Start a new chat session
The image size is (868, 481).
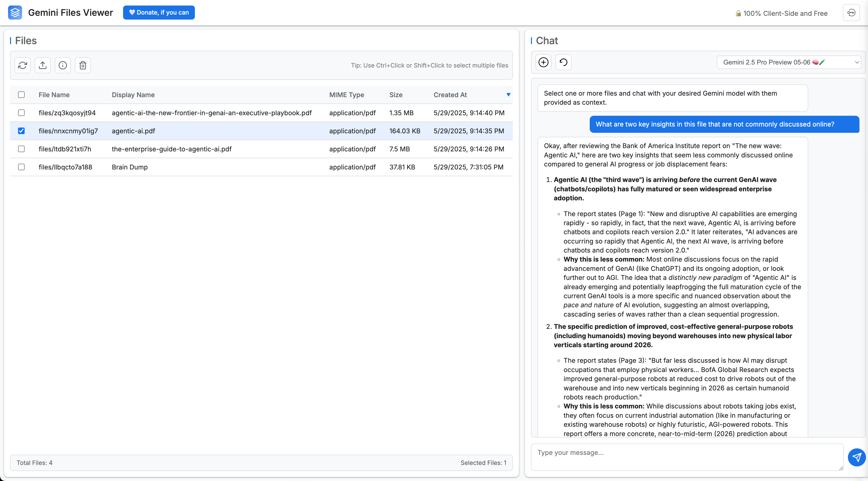pyautogui.click(x=544, y=62)
